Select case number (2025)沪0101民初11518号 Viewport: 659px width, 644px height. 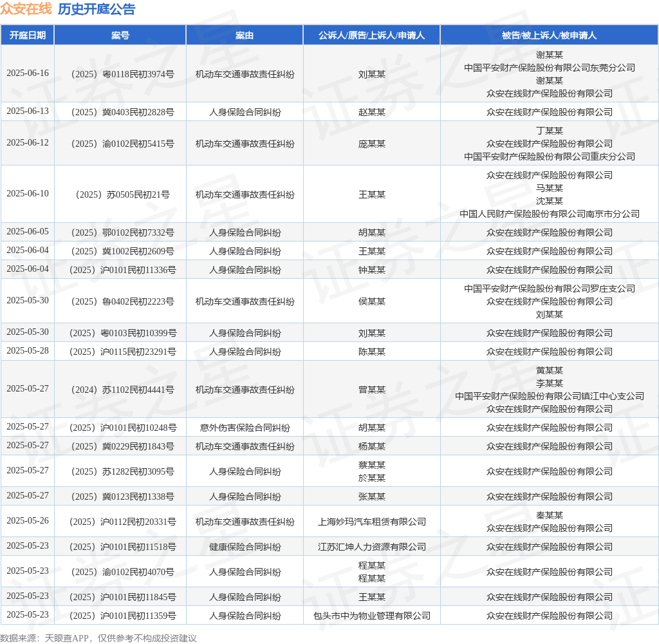tap(123, 546)
